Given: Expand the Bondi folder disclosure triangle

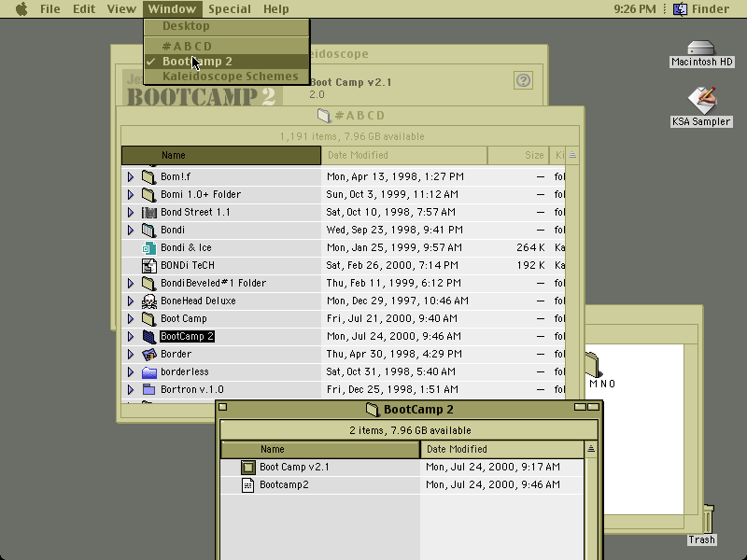Looking at the screenshot, I should coord(131,230).
